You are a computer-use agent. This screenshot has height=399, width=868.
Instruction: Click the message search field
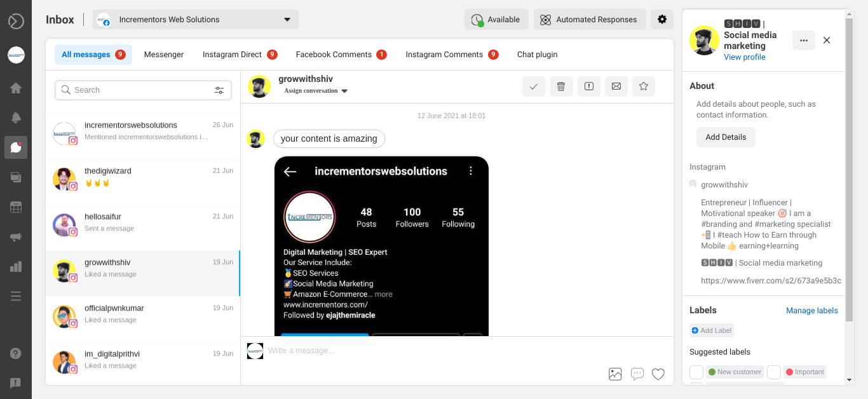tap(143, 90)
